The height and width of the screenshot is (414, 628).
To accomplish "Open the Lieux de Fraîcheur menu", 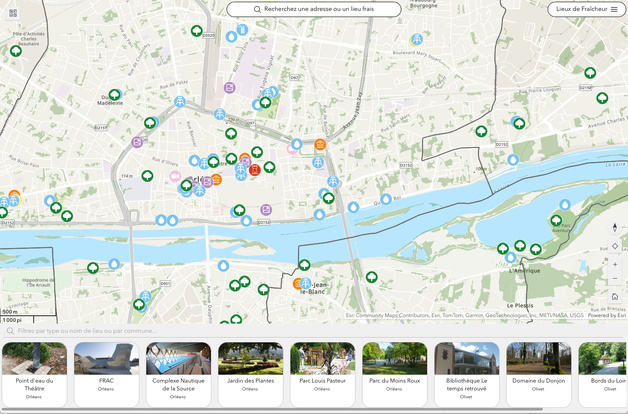I will (x=586, y=9).
